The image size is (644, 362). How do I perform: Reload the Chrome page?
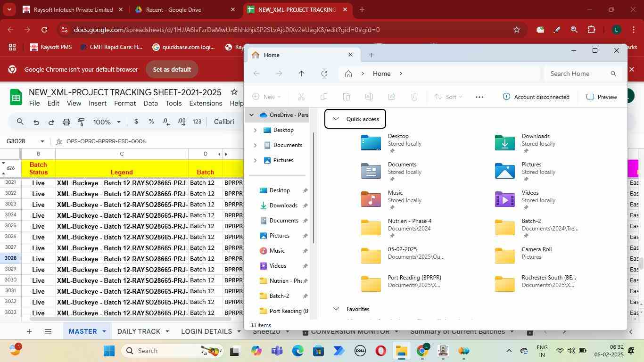pyautogui.click(x=44, y=30)
